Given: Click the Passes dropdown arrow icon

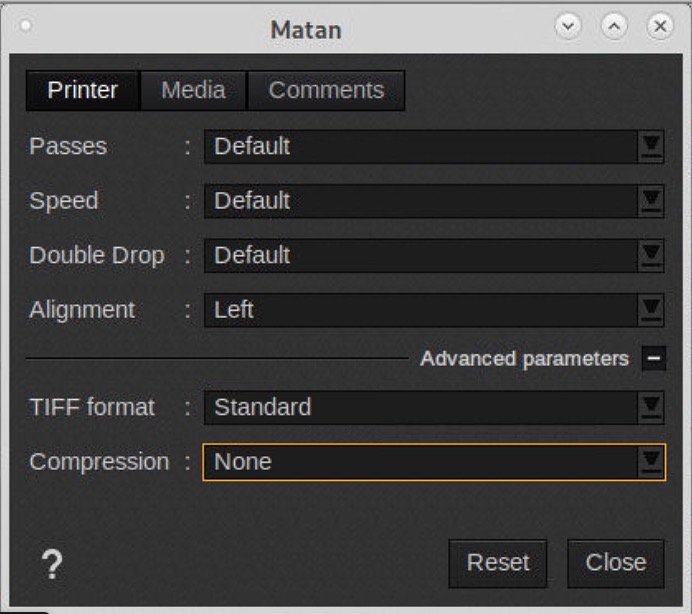Looking at the screenshot, I should tap(651, 147).
